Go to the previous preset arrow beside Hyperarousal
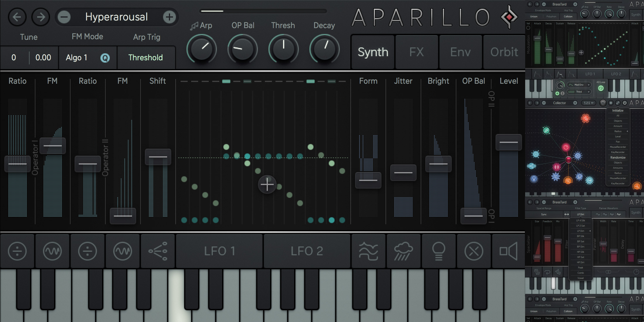 (x=17, y=17)
